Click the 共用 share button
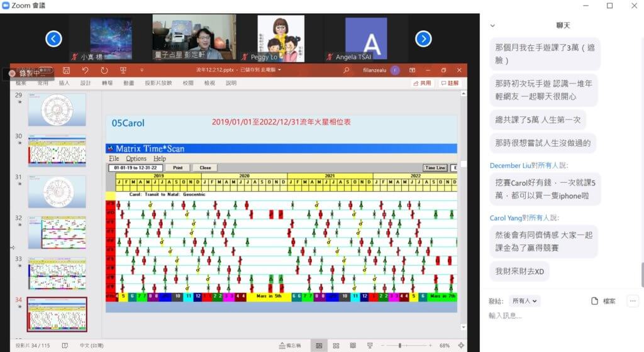This screenshot has width=644, height=352. [x=422, y=83]
